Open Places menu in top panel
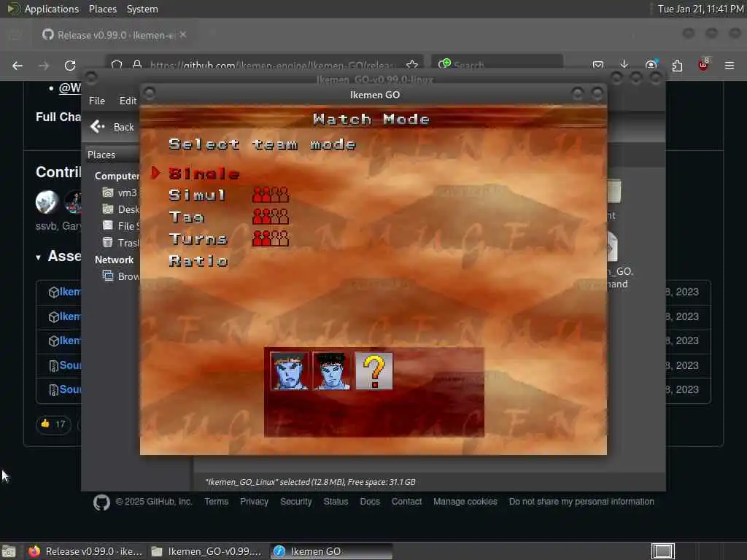This screenshot has width=747, height=560. click(102, 9)
